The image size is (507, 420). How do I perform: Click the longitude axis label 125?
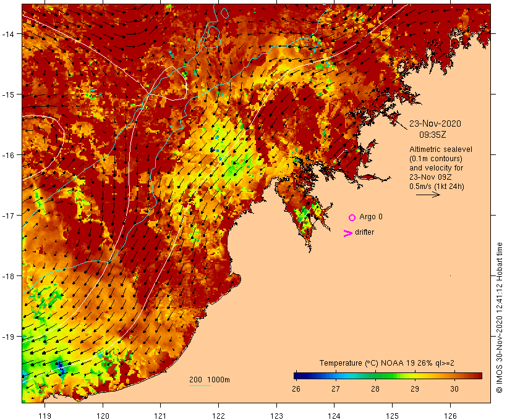click(393, 416)
